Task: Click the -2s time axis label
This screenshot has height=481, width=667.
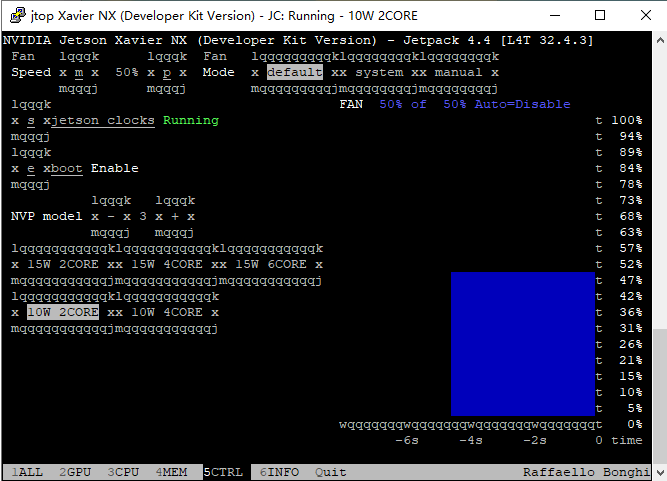Action: pos(535,440)
